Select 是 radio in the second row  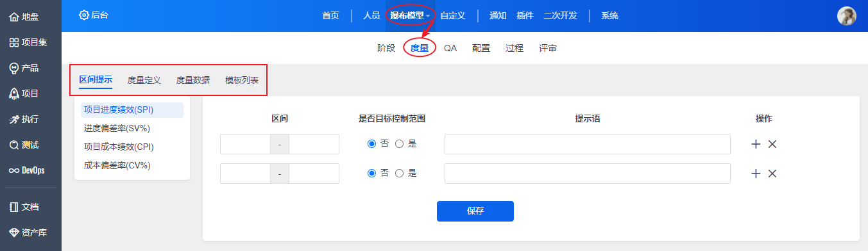(x=399, y=173)
